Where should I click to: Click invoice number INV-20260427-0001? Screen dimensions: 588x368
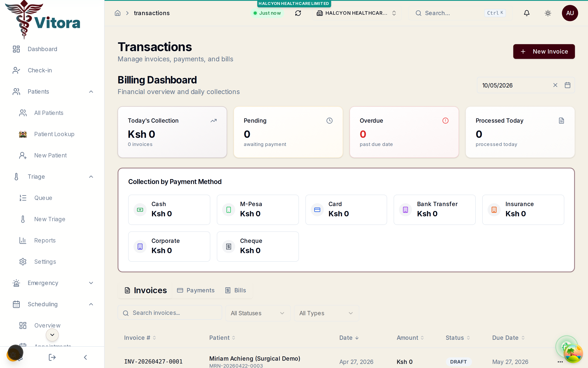pos(153,362)
